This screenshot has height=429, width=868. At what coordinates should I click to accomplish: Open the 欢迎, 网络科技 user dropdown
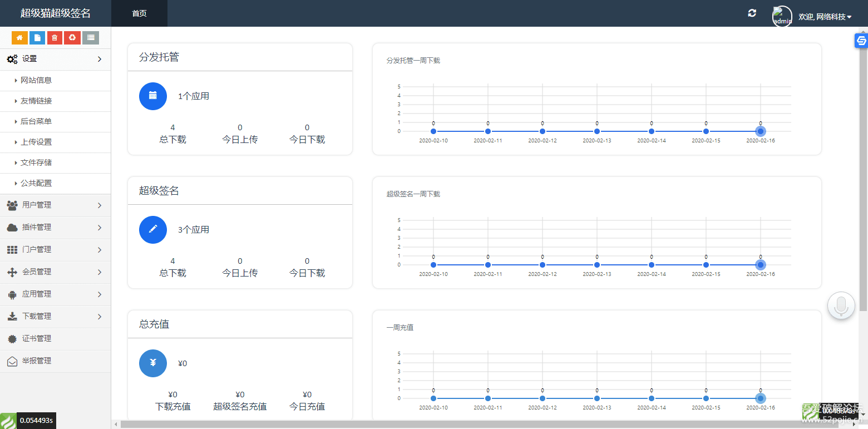pyautogui.click(x=825, y=17)
